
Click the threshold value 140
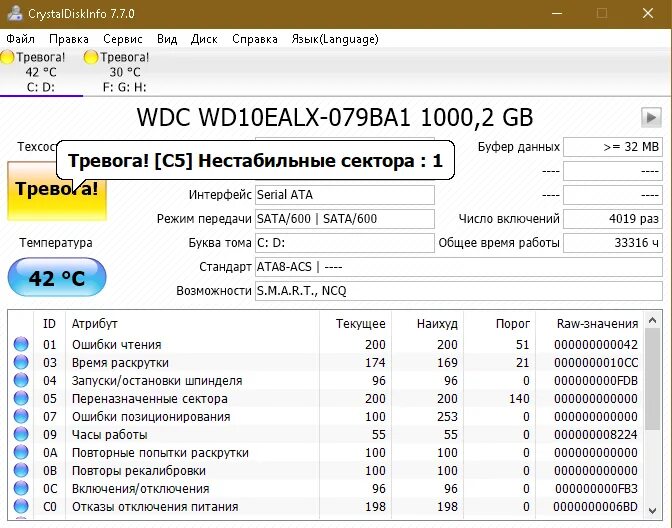click(x=519, y=399)
